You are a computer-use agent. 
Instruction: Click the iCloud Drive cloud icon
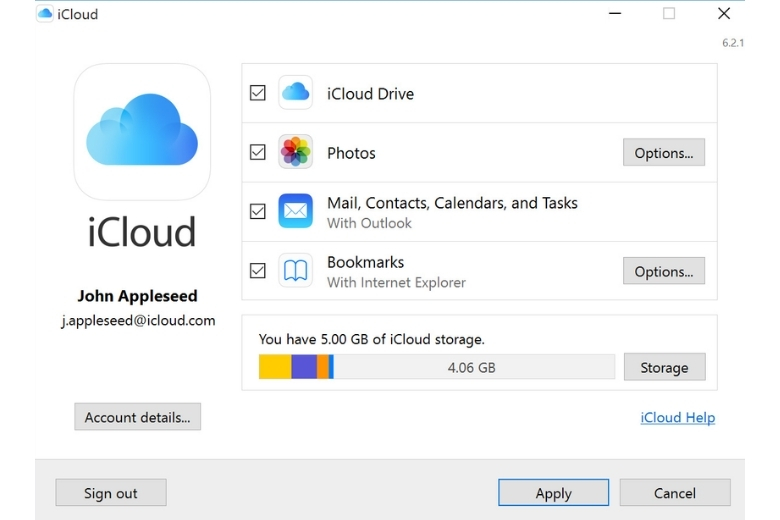295,93
